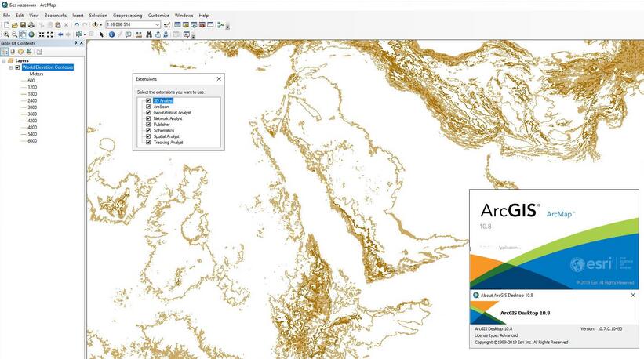The width and height of the screenshot is (644, 359).
Task: Open the ArcToolbox window
Action: click(x=202, y=25)
